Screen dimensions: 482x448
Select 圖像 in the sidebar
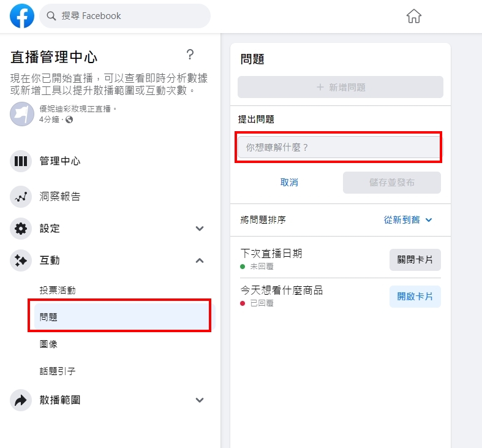click(48, 344)
